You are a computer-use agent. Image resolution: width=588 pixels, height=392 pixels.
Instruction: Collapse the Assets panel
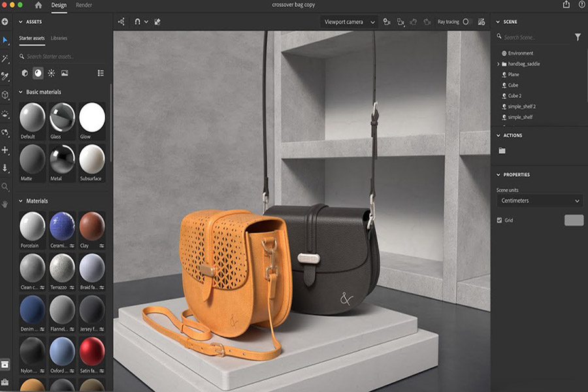point(21,22)
